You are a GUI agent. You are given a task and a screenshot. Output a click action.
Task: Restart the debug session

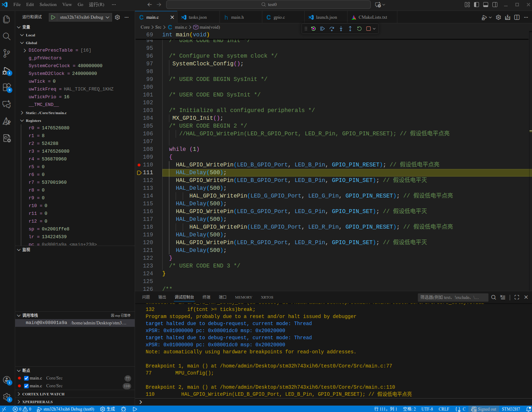click(359, 29)
